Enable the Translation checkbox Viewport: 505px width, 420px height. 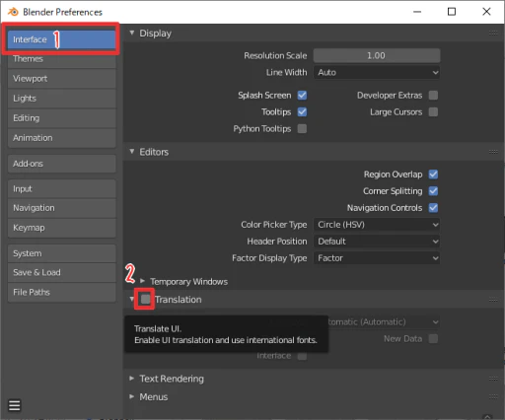145,299
